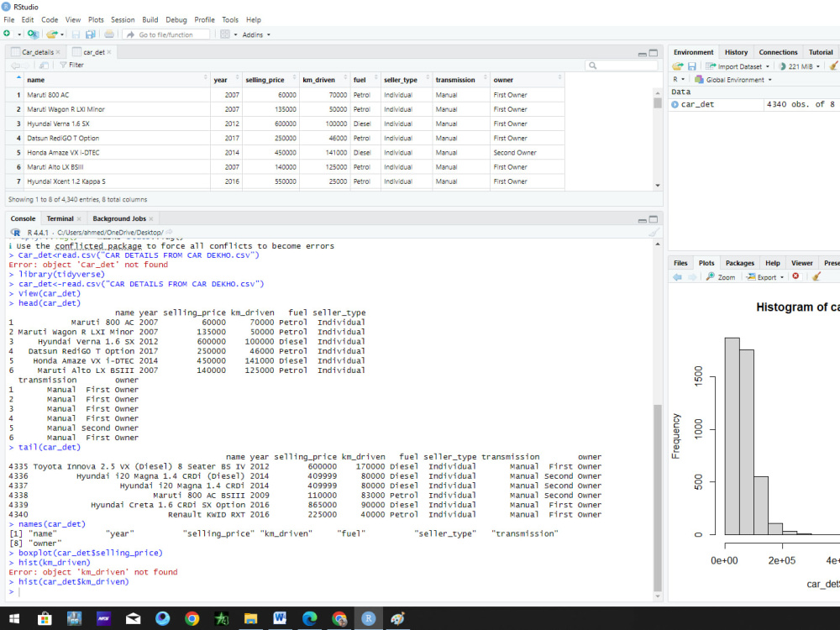Screen dimensions: 840x630
Task: Open the Session menu
Action: [123, 20]
